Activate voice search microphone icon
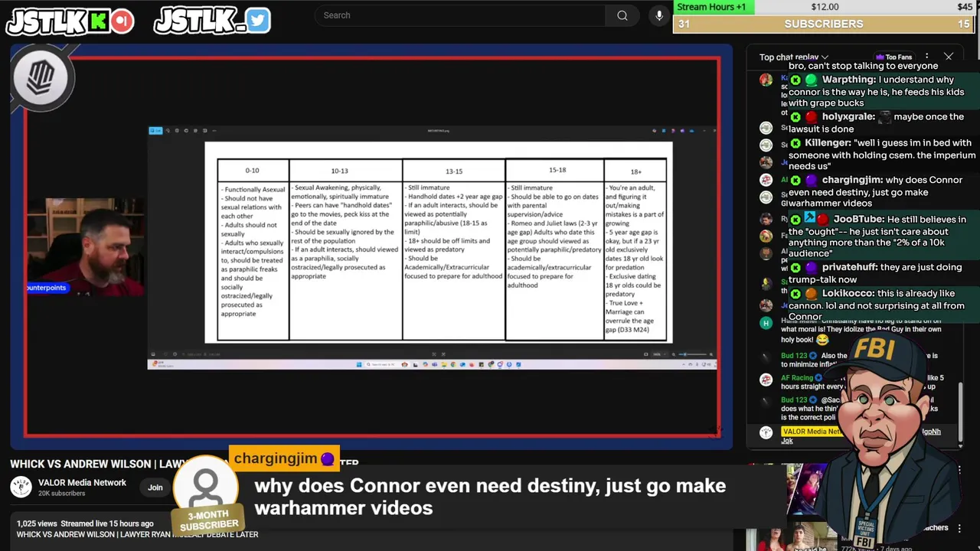 659,15
